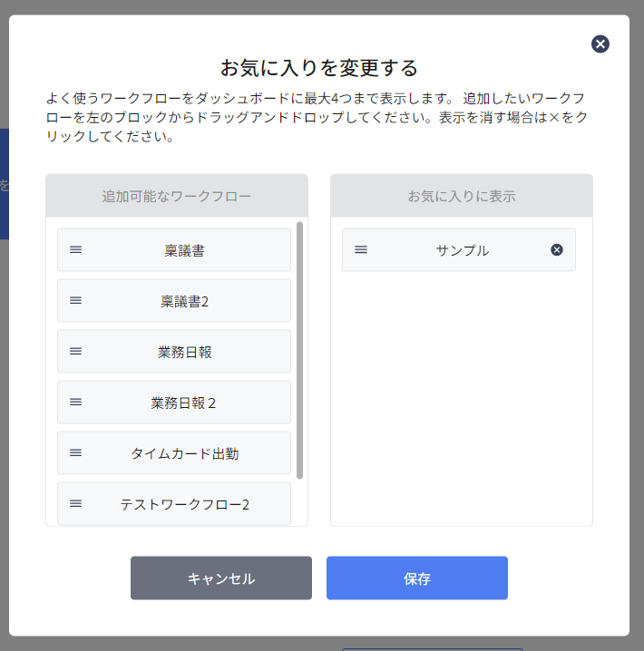The image size is (644, 651).
Task: Click the workflow list scrollbar
Action: [300, 350]
